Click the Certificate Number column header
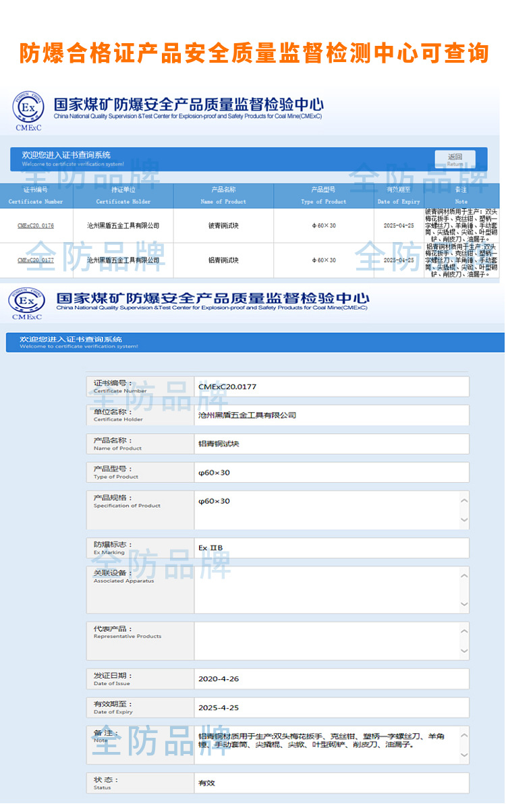Viewport: 506px width, 812px height. tap(36, 196)
